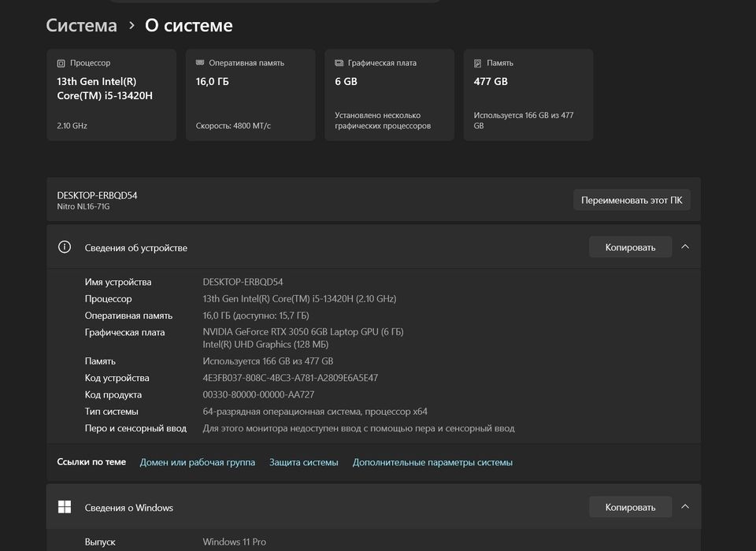Viewport: 756px width, 551px height.
Task: Click the graphics card icon in the Графическая плата card
Action: click(x=339, y=63)
